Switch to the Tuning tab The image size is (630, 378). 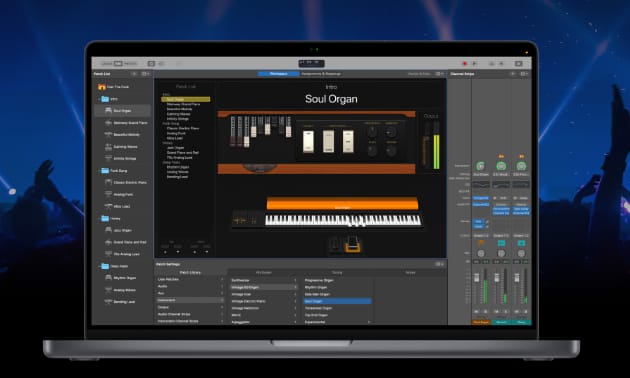coord(337,272)
